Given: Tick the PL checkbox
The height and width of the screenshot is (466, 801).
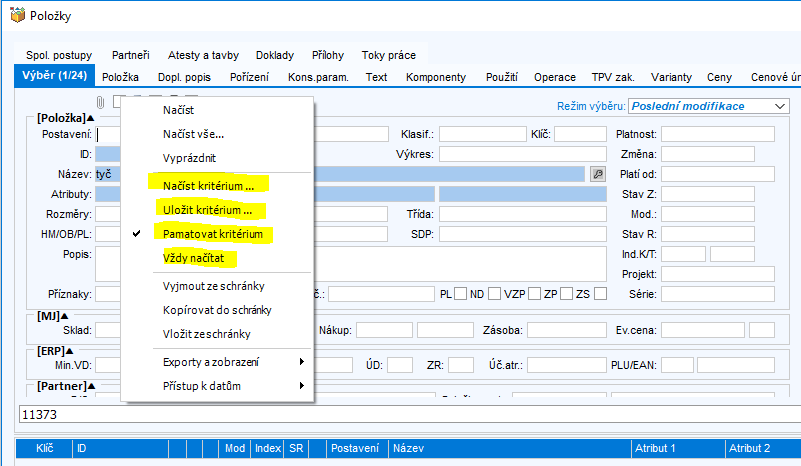Looking at the screenshot, I should pos(461,294).
